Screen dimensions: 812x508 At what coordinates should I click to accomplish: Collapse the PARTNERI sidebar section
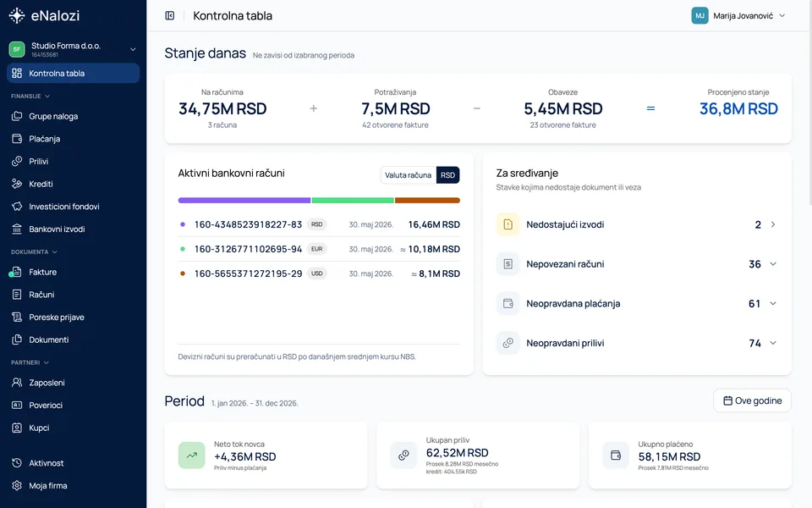point(30,362)
